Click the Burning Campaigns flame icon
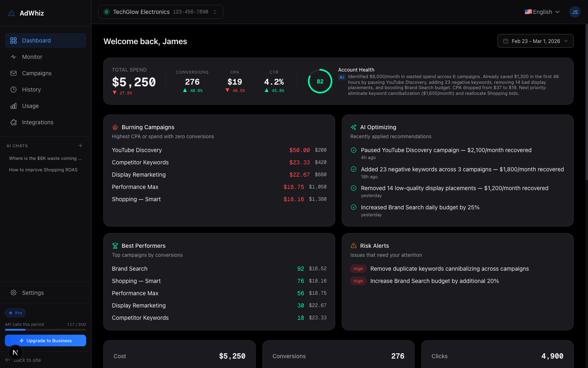Image resolution: width=588 pixels, height=368 pixels. point(115,127)
